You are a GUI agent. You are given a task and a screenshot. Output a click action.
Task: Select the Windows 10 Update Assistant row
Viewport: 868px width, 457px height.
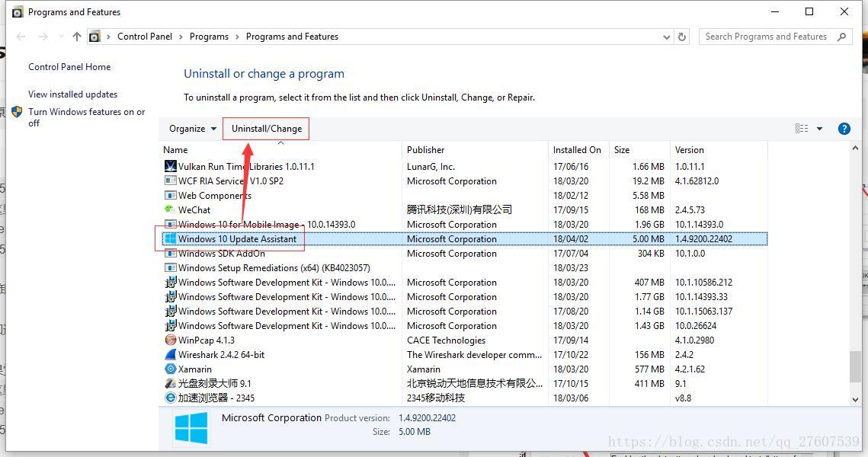coord(464,239)
